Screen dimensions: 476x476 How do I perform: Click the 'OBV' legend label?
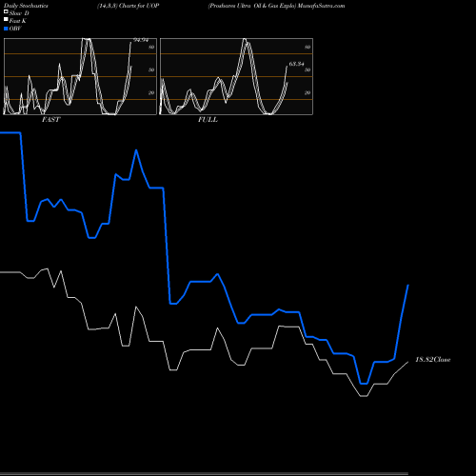(15, 29)
